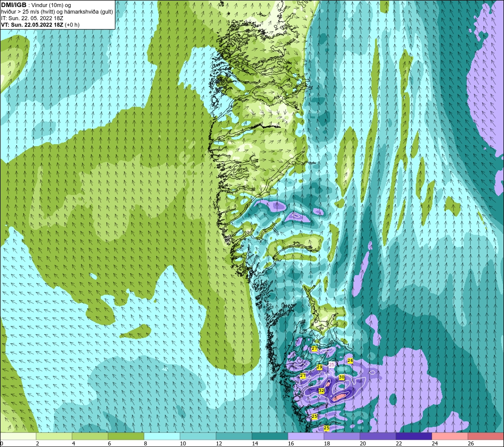Click the 6–8 m/s green legend swatch

[126, 436]
